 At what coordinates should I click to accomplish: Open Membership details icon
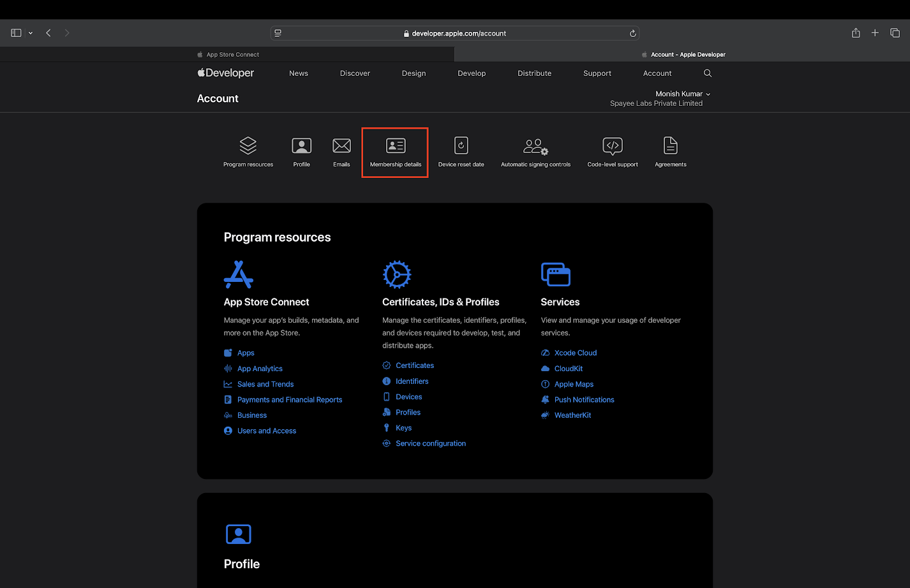[x=396, y=146]
